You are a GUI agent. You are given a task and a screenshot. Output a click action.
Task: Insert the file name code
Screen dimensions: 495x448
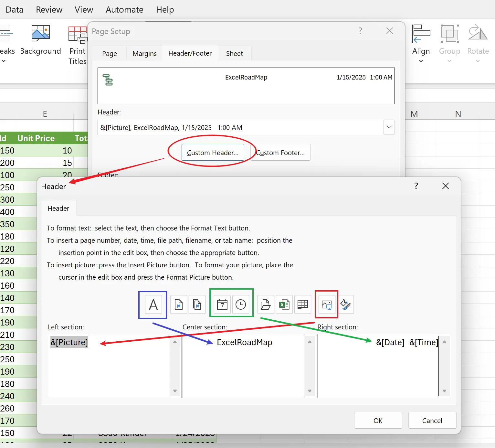click(284, 304)
